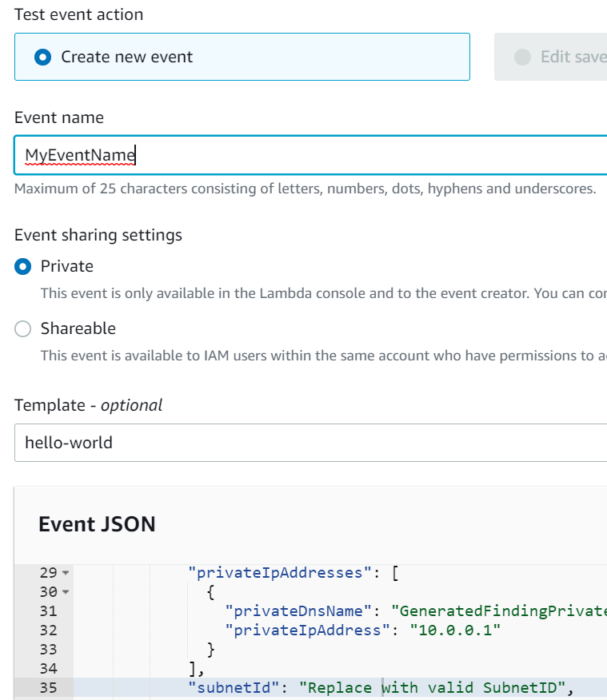Choose Private event sharing setting
This screenshot has width=607, height=700.
point(22,267)
